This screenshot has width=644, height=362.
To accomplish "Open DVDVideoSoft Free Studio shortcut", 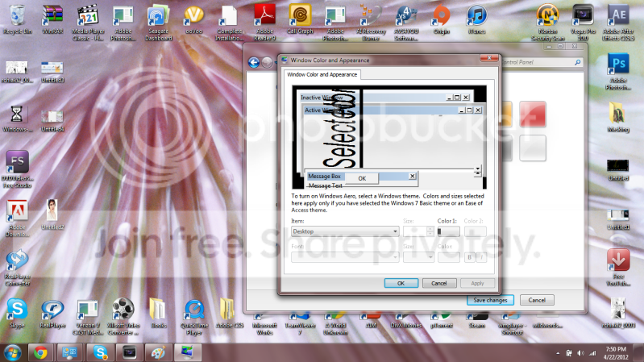I will (x=17, y=169).
